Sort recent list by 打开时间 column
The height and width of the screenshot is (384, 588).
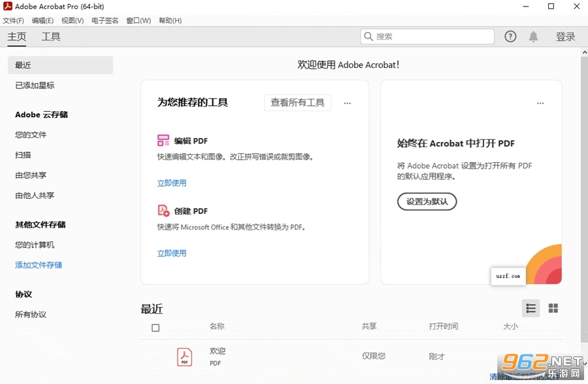point(444,326)
